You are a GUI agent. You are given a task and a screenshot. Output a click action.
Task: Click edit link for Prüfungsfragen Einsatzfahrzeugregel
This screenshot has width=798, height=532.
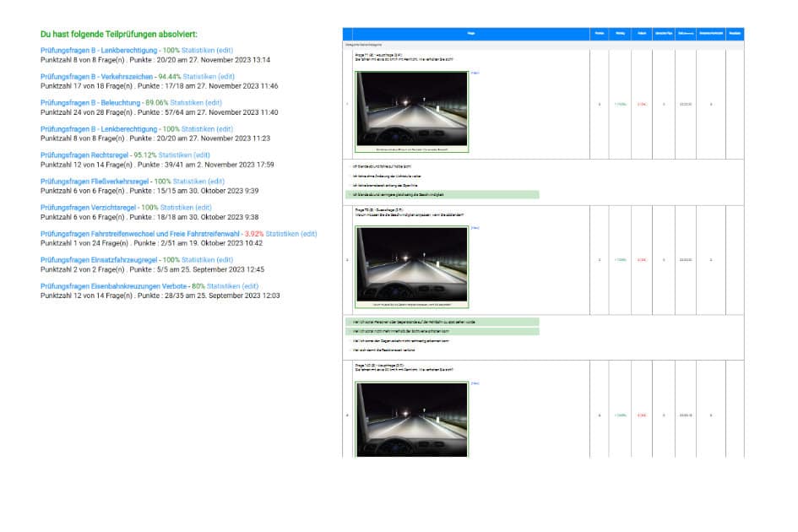225,259
